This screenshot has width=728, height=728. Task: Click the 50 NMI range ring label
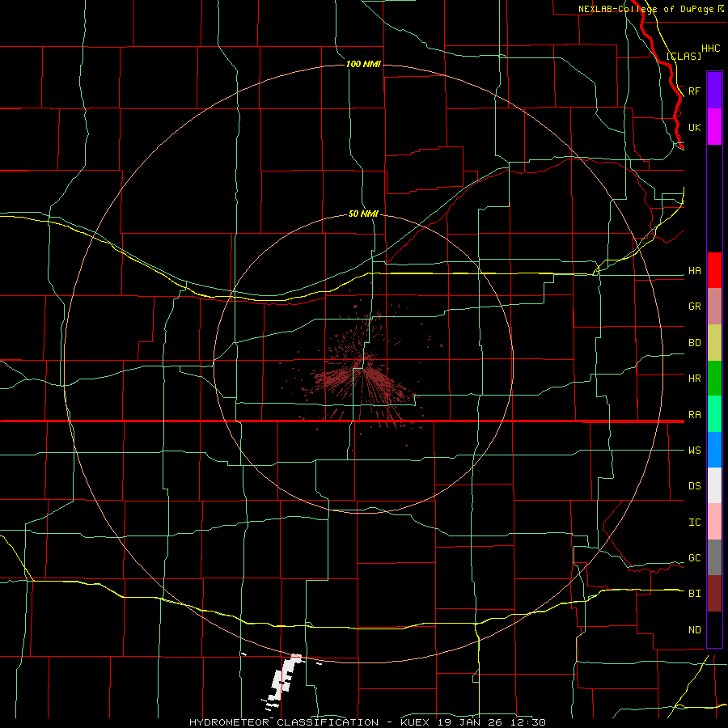(363, 214)
